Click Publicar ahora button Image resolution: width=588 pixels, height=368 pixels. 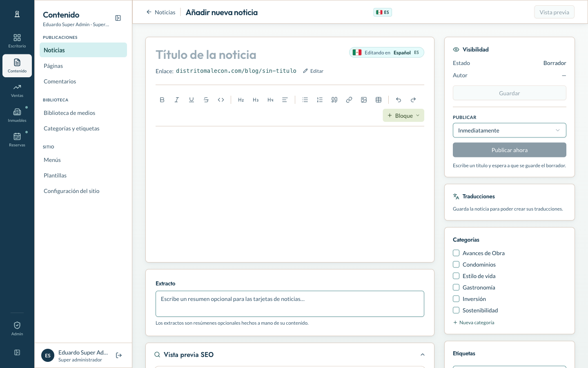click(x=510, y=150)
